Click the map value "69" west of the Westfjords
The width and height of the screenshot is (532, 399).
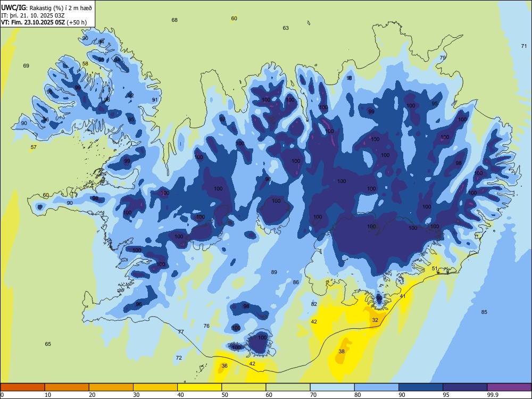coord(26,65)
